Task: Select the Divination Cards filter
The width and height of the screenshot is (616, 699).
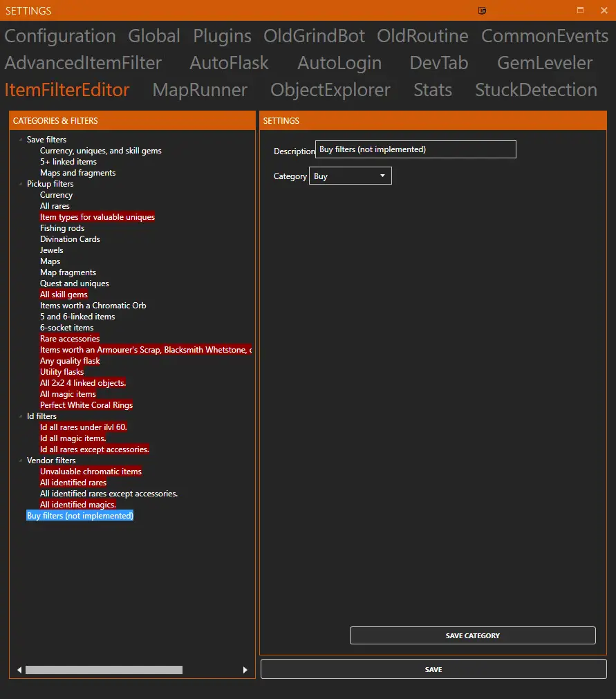Action: pos(70,239)
